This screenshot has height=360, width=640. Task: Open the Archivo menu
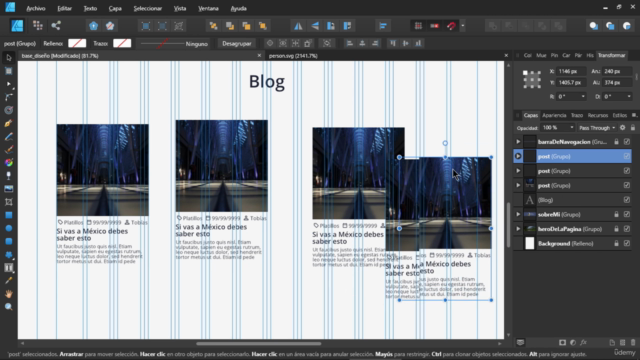(36, 8)
